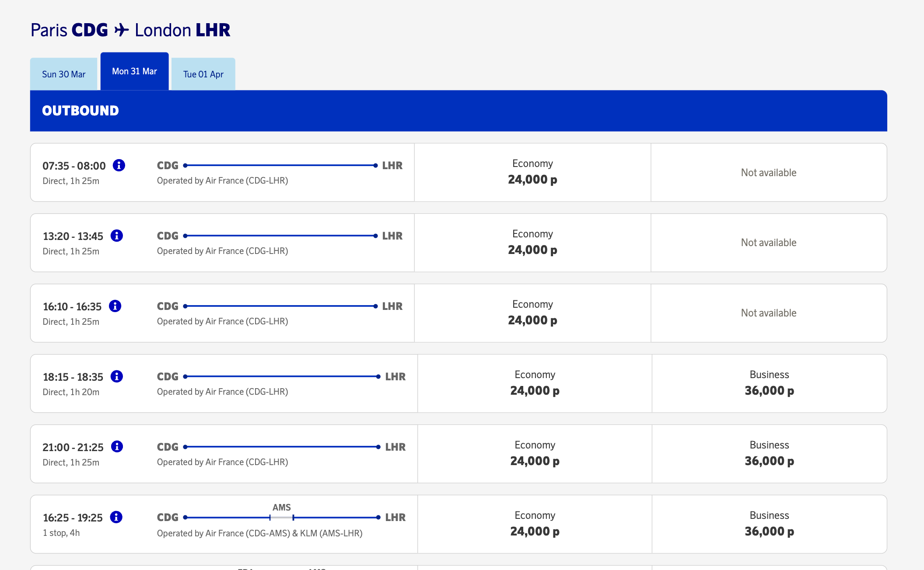Select Business 36,000 p on 18:15 flight

point(769,383)
